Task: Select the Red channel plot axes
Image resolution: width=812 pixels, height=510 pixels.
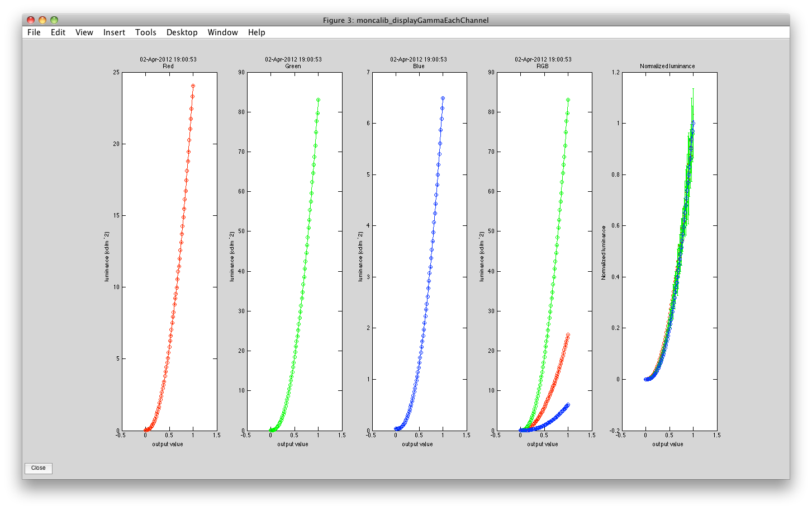Action: 168,251
